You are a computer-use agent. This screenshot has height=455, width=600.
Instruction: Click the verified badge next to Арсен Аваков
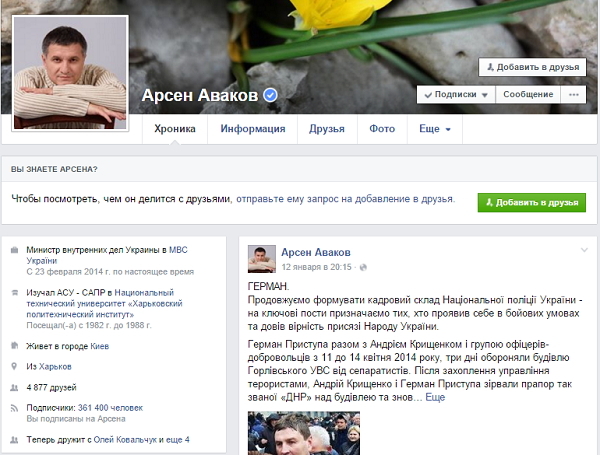click(x=270, y=95)
